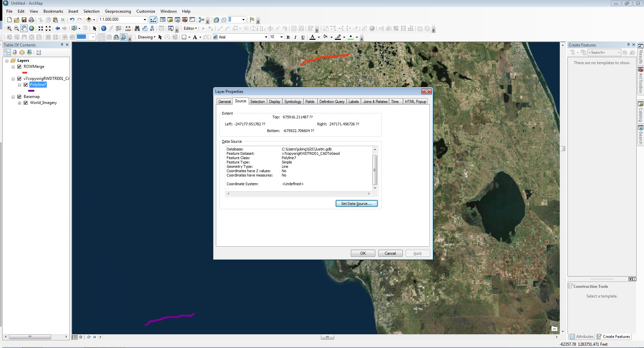Open the Measure ruler tool
644x348 pixels.
tap(128, 28)
